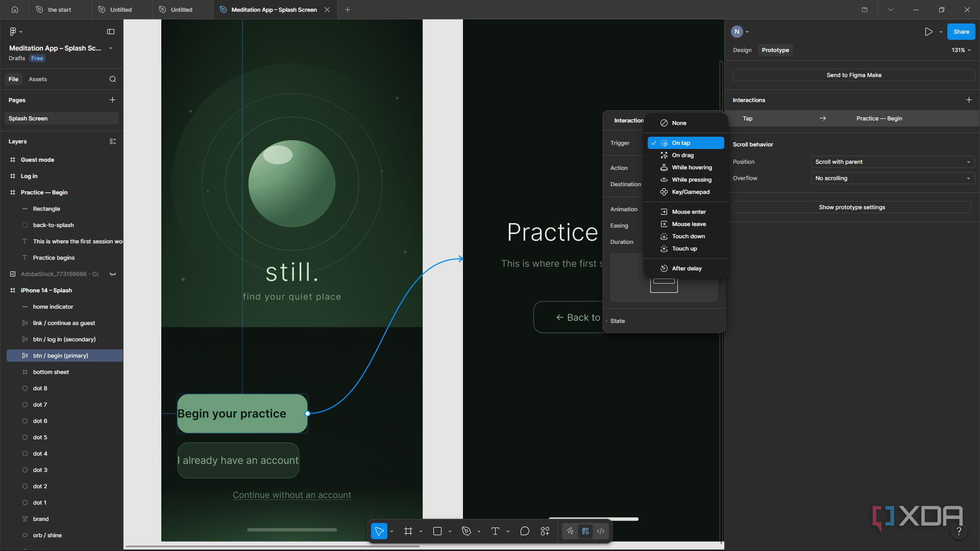Select the btn / log in (secondary) layer

point(64,339)
